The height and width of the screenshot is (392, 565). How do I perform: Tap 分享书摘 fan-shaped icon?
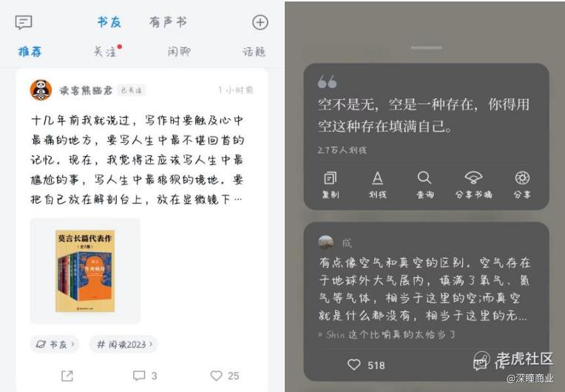(473, 178)
